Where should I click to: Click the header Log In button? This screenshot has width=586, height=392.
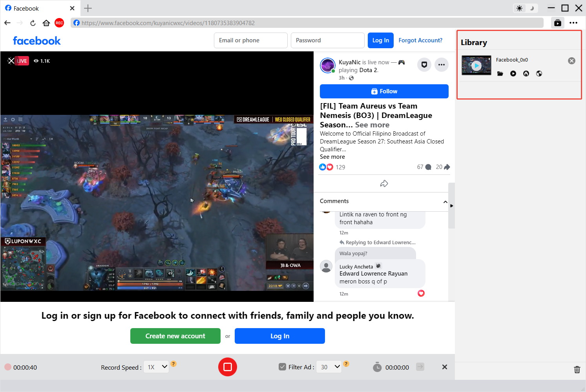(x=381, y=40)
